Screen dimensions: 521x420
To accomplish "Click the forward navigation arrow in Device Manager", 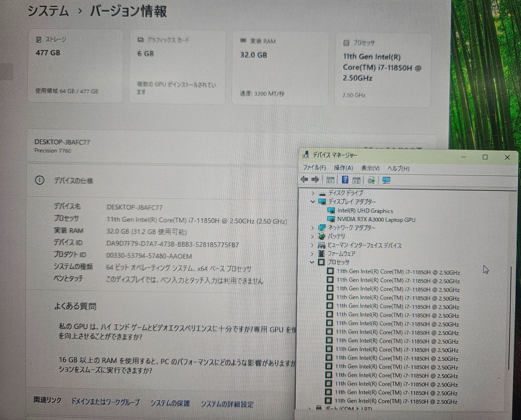I will [315, 179].
